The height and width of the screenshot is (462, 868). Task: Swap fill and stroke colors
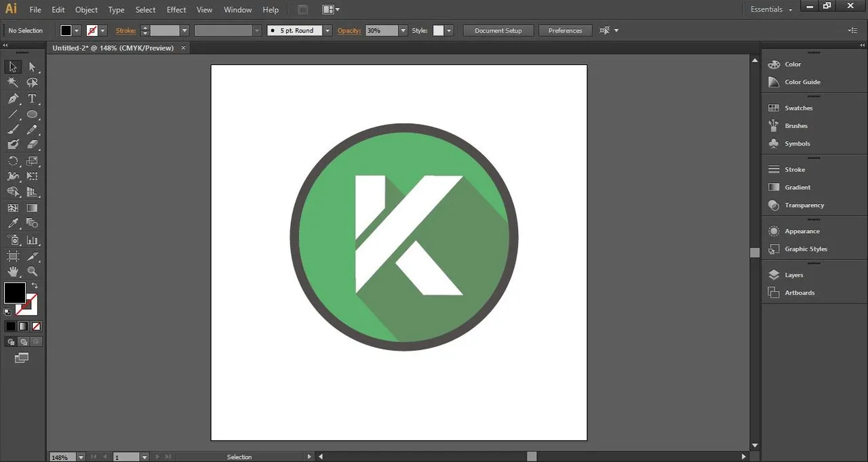point(35,286)
